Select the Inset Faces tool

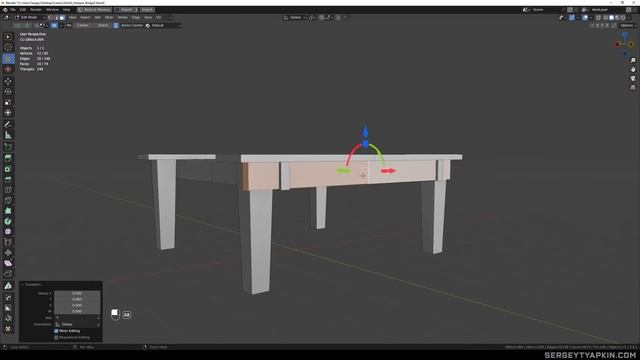(8, 169)
